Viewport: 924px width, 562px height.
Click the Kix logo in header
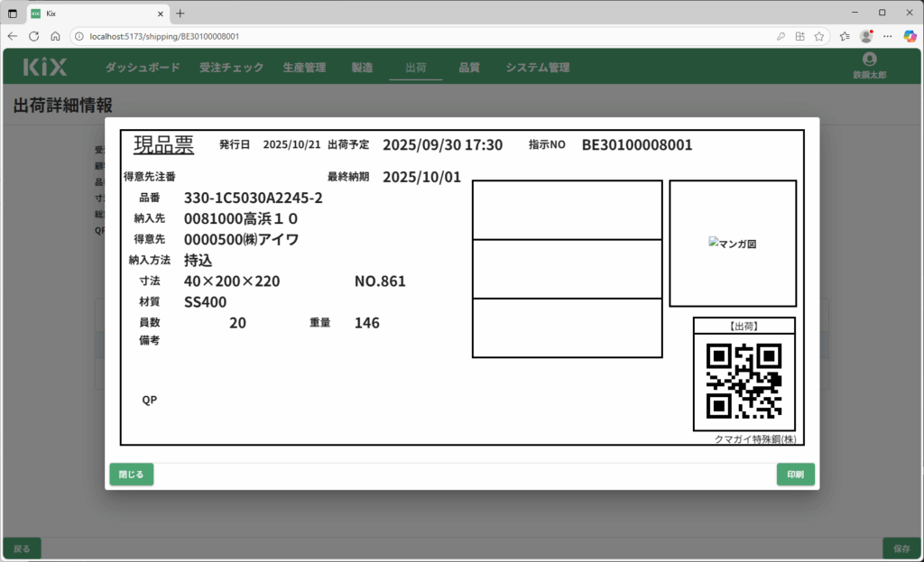point(44,67)
